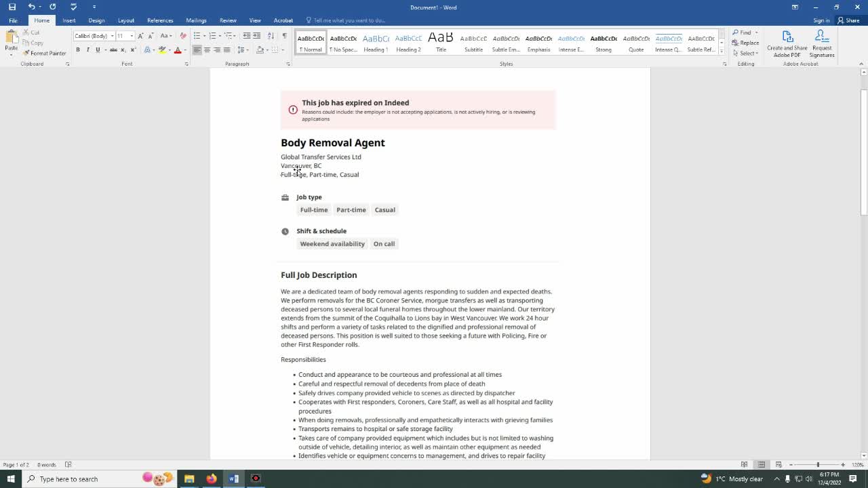Open Word from the Windows taskbar

pos(233,479)
